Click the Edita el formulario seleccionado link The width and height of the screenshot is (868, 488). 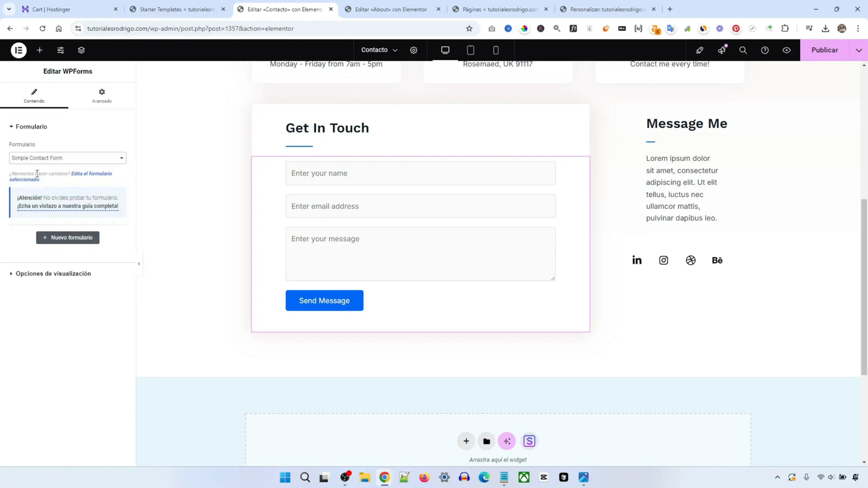tap(91, 174)
